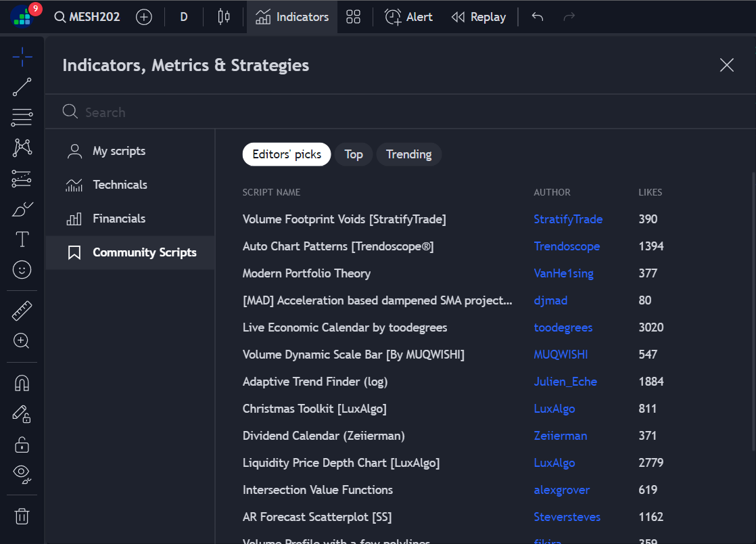Open the Financials section

(x=131, y=219)
